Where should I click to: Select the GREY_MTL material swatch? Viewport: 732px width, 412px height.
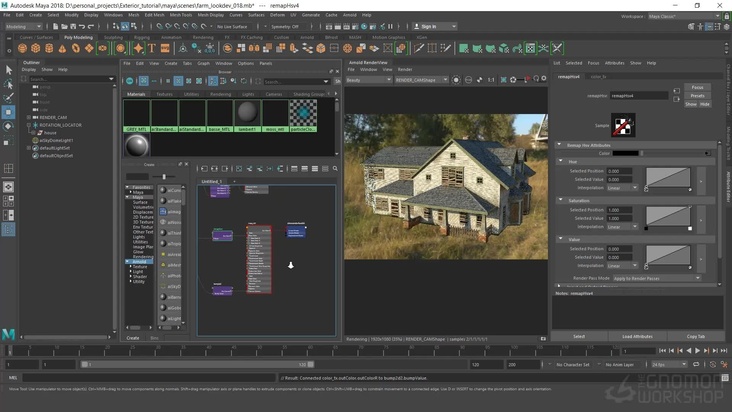(x=136, y=115)
